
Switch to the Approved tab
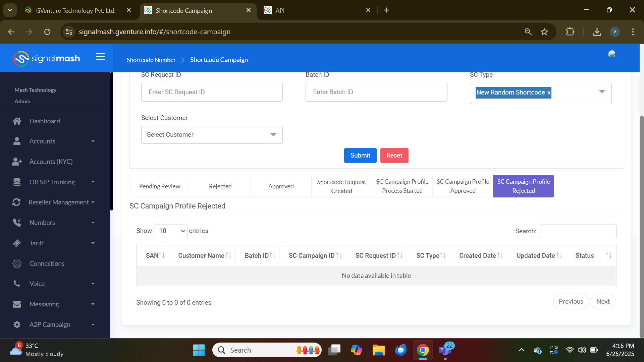click(x=281, y=186)
